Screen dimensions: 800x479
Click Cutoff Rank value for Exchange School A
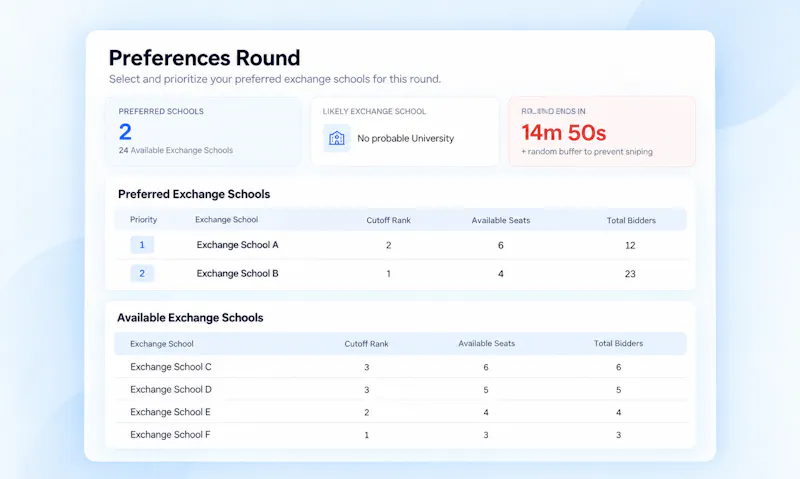pyautogui.click(x=388, y=245)
